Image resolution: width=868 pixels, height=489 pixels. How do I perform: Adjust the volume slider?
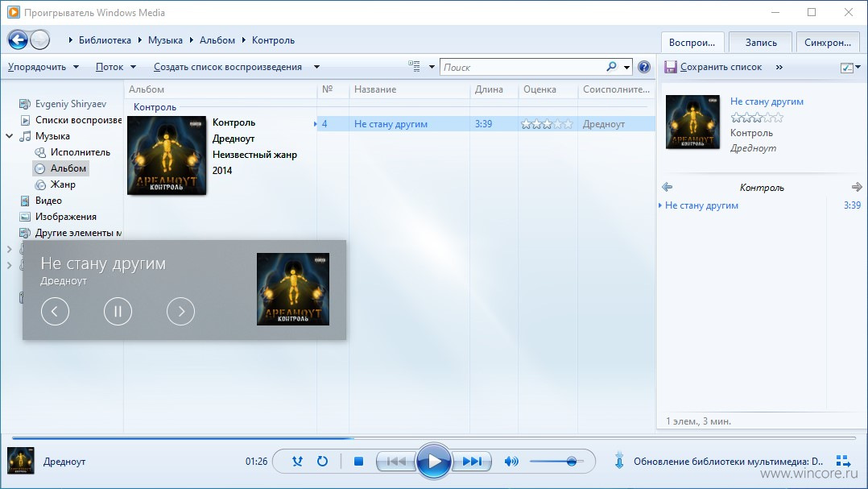tap(556, 462)
